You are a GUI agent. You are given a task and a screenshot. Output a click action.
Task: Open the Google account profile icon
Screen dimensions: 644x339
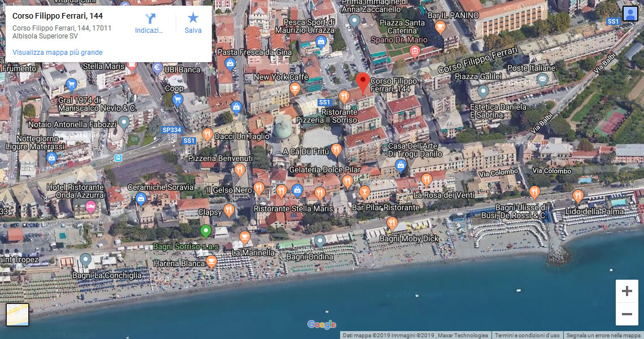coord(630,14)
